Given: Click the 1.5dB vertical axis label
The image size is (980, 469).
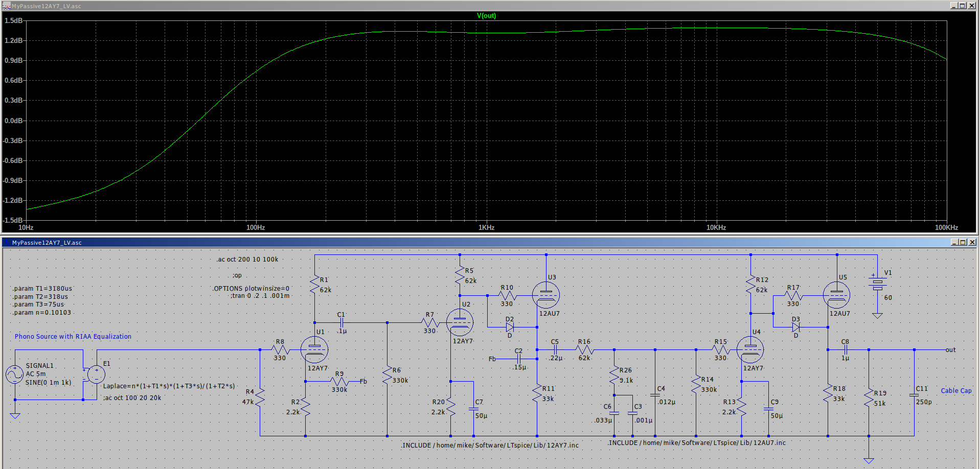Looking at the screenshot, I should 13,20.
